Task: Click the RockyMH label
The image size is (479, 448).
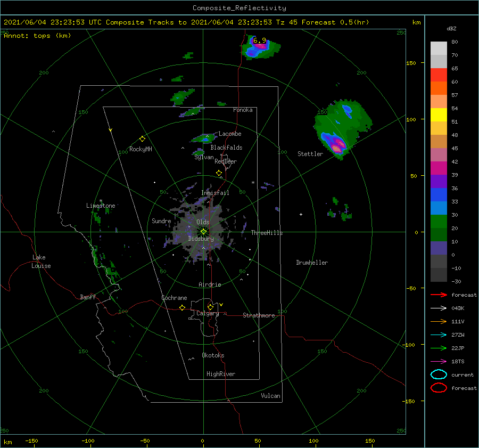Action: pos(141,149)
